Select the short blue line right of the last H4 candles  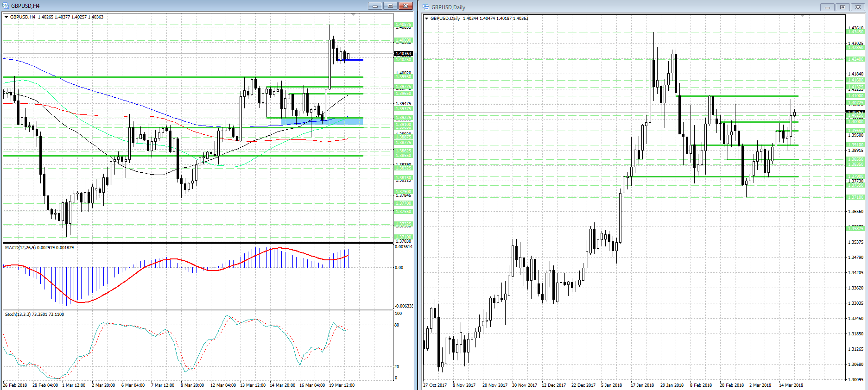pos(350,60)
